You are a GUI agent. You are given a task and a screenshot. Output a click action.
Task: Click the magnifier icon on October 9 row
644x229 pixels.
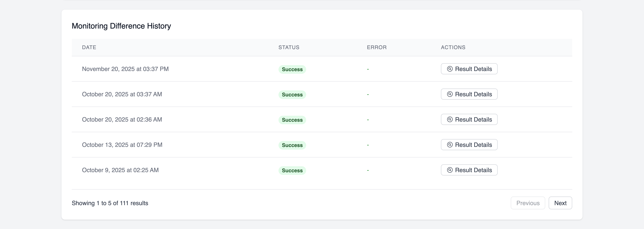450,170
